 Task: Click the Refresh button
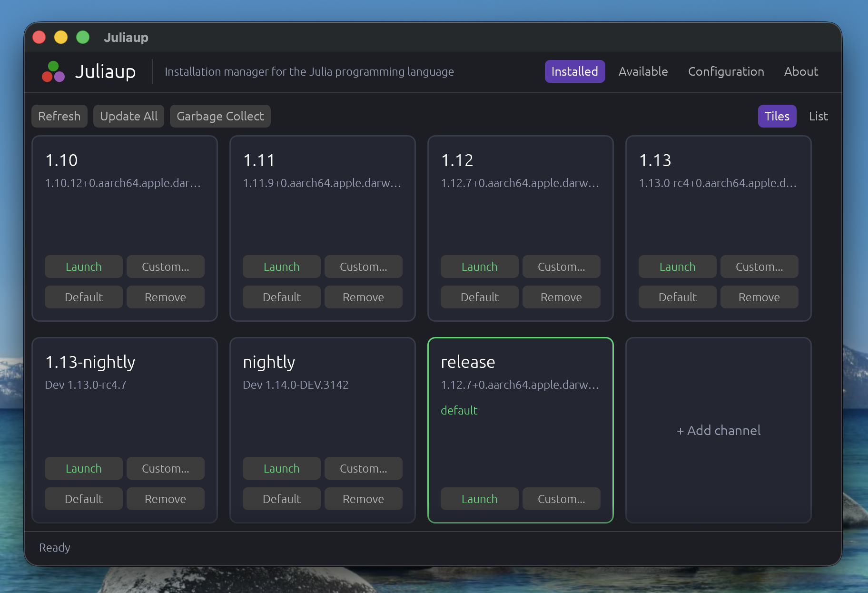[x=59, y=116]
